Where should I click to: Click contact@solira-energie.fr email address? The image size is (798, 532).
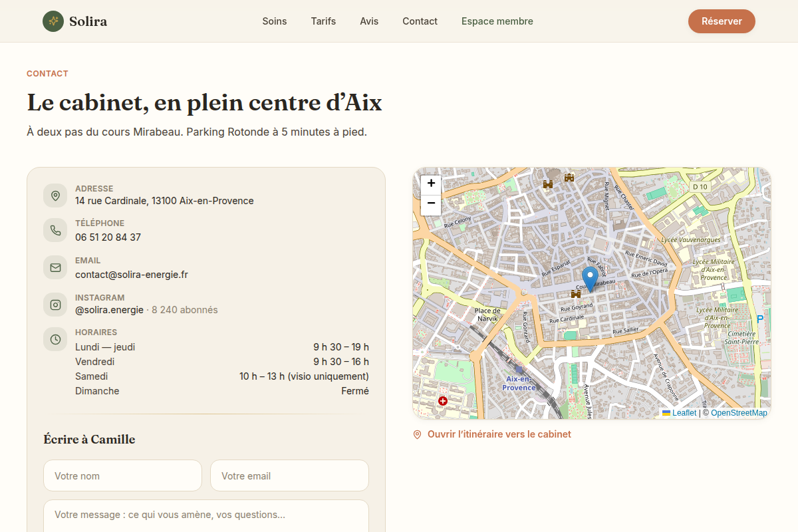(x=132, y=275)
